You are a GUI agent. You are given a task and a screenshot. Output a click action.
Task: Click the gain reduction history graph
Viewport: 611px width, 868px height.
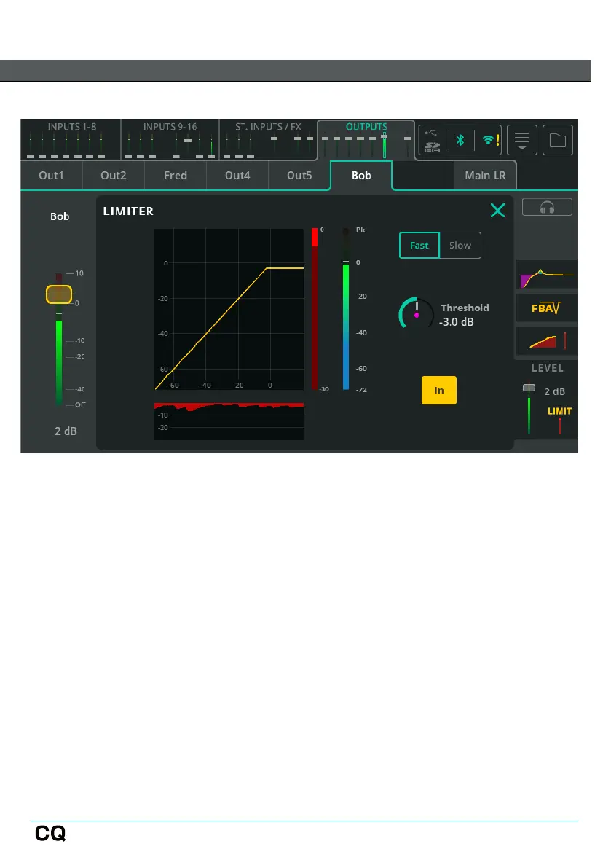click(229, 422)
